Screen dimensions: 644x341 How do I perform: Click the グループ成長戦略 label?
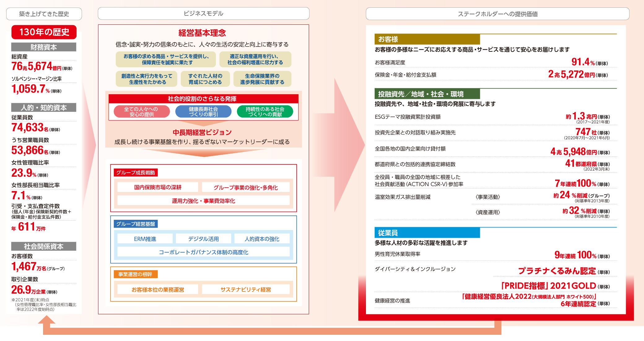tap(136, 173)
